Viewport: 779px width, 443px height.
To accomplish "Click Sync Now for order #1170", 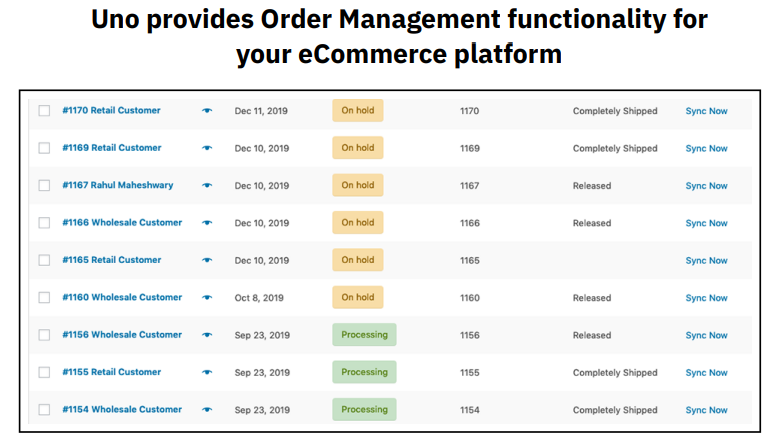I will [x=706, y=111].
